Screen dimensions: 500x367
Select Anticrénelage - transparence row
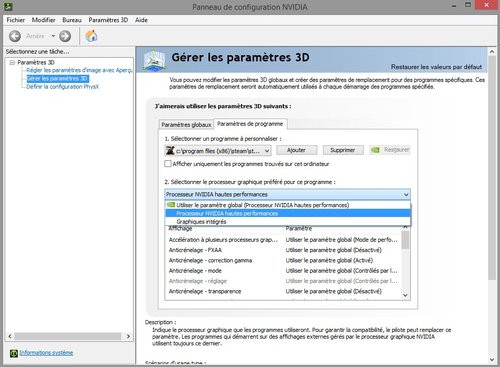point(283,291)
